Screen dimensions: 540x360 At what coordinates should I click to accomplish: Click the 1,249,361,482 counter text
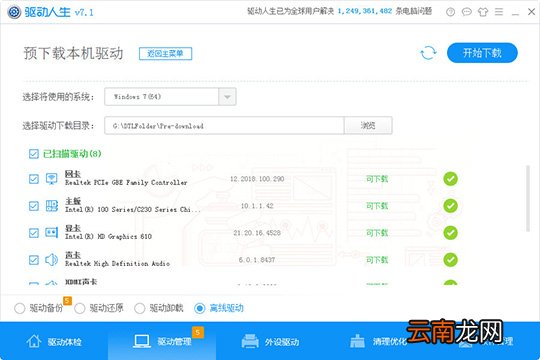point(365,11)
